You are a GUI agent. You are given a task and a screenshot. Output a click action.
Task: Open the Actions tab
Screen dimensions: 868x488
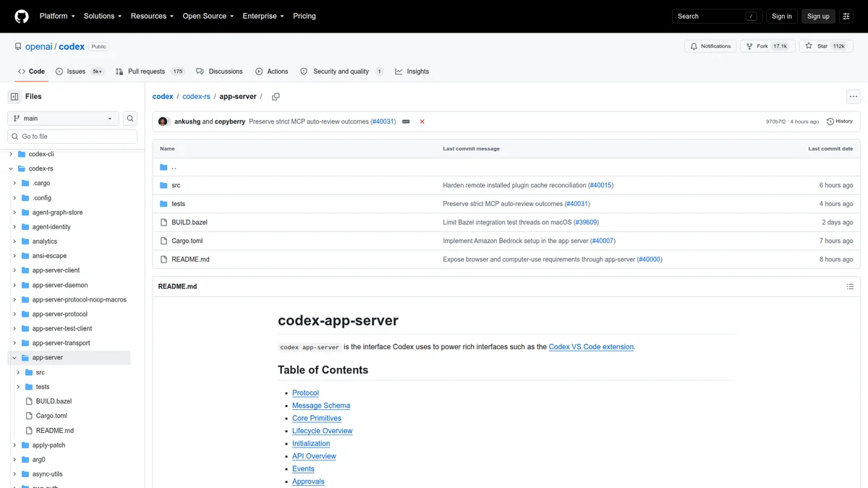tap(271, 72)
